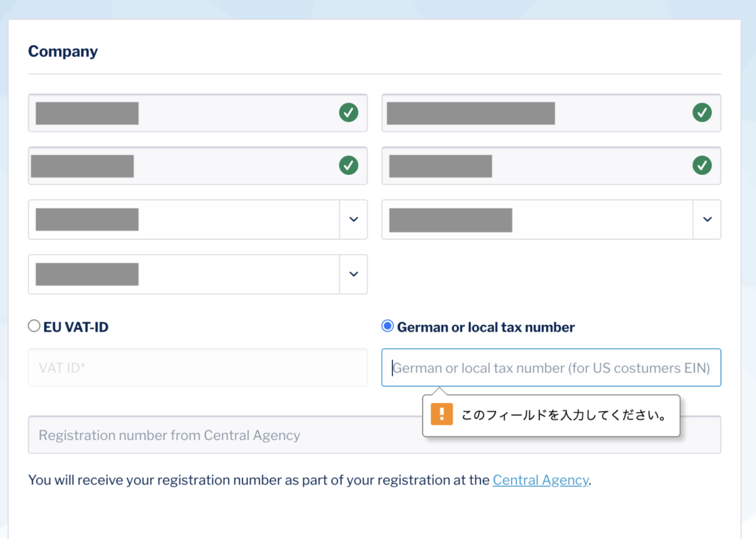
Task: Select German or local tax number option
Action: [388, 326]
